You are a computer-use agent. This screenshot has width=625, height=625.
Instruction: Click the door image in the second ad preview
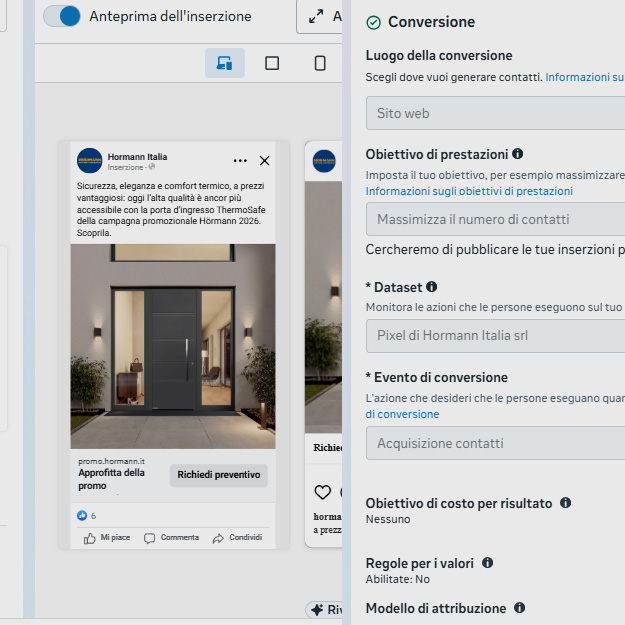click(x=324, y=307)
